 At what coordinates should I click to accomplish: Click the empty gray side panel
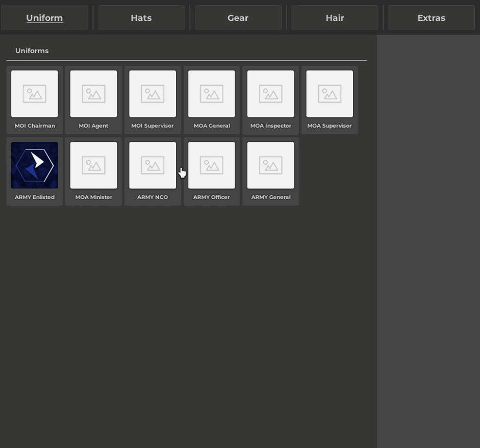click(428, 240)
